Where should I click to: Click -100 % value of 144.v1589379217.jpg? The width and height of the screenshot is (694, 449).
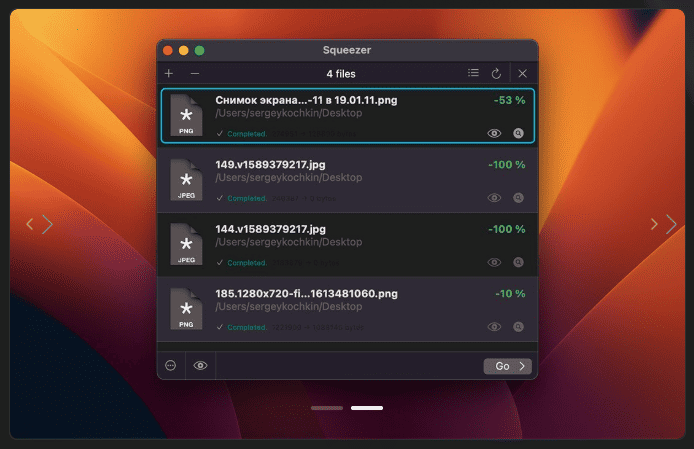[507, 229]
